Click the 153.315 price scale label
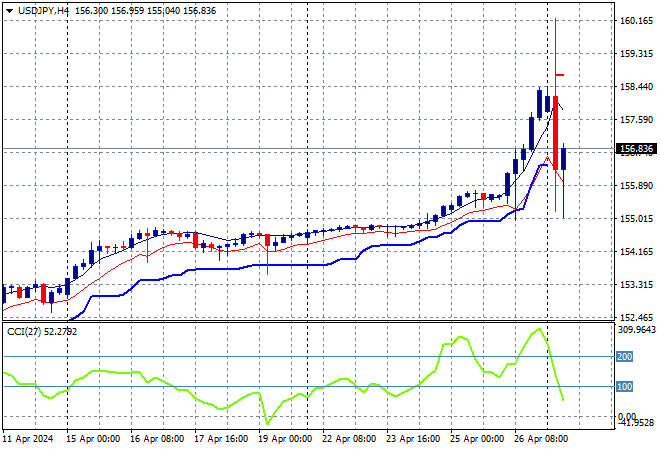The image size is (660, 450). click(636, 285)
